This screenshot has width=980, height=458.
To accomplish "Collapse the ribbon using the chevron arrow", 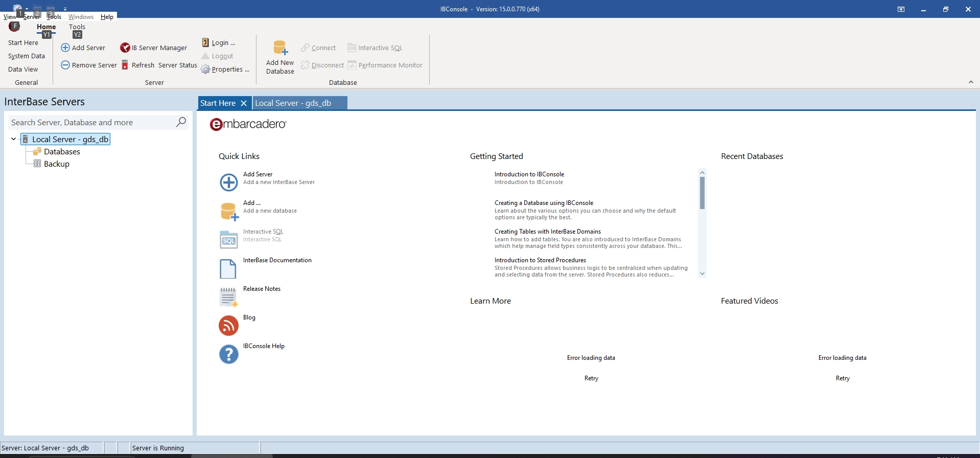I will click(971, 82).
